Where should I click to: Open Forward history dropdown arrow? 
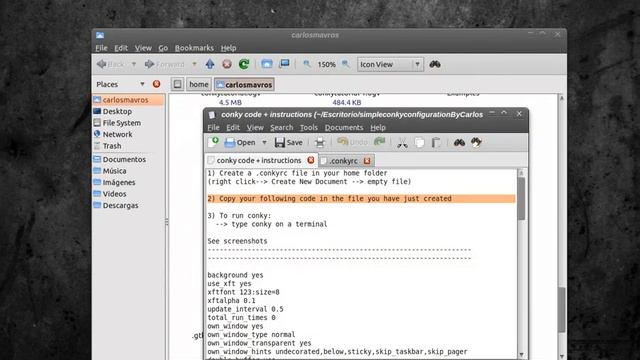click(x=194, y=64)
